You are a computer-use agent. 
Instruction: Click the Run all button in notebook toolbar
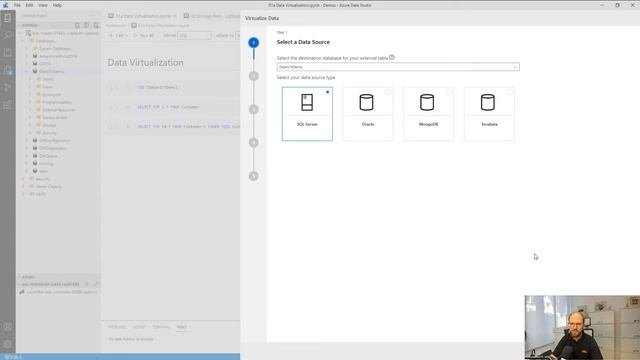(x=144, y=36)
